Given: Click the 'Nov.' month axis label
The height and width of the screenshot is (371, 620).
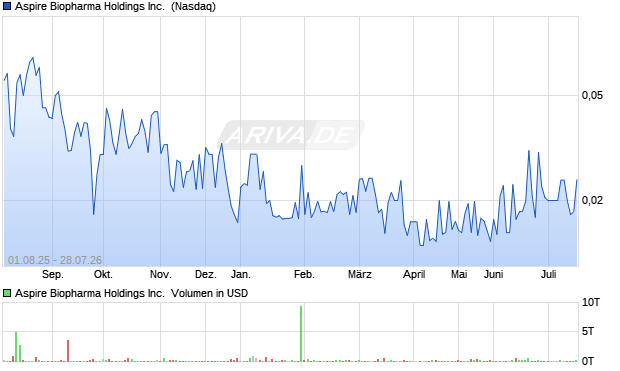Looking at the screenshot, I should [x=161, y=274].
